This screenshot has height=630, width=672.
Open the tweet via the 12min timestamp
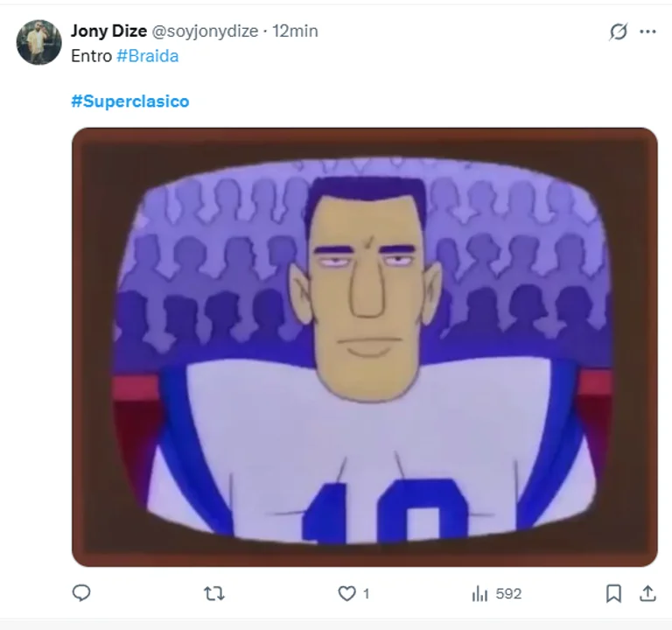point(295,31)
